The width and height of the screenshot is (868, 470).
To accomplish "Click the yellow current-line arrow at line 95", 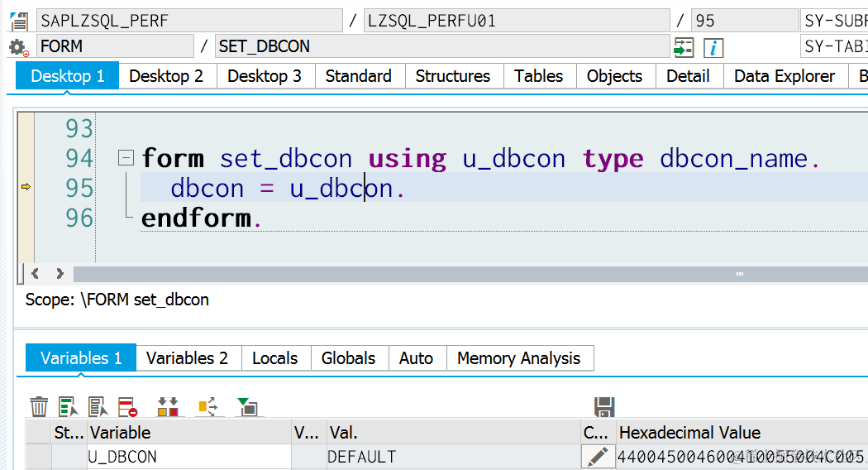I will [26, 187].
